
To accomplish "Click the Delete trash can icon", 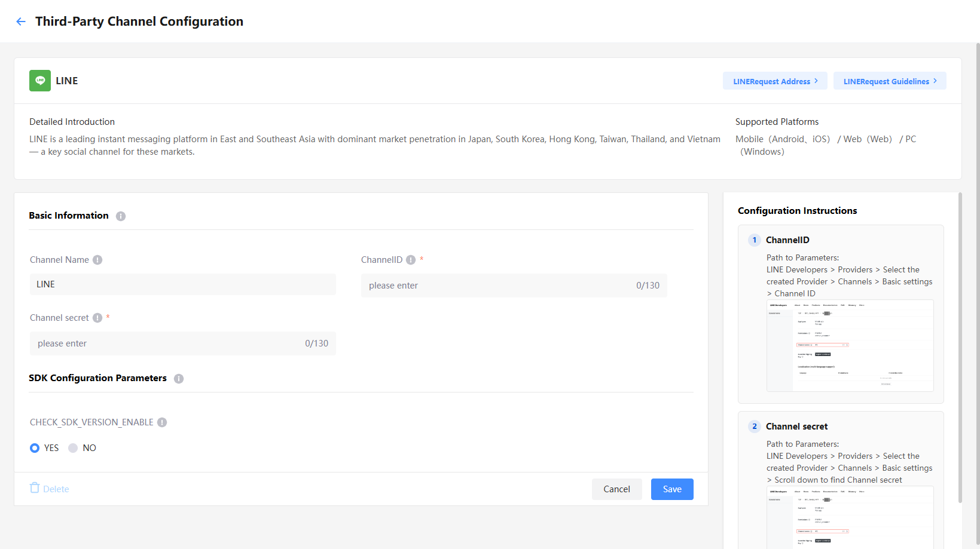I will click(x=35, y=488).
